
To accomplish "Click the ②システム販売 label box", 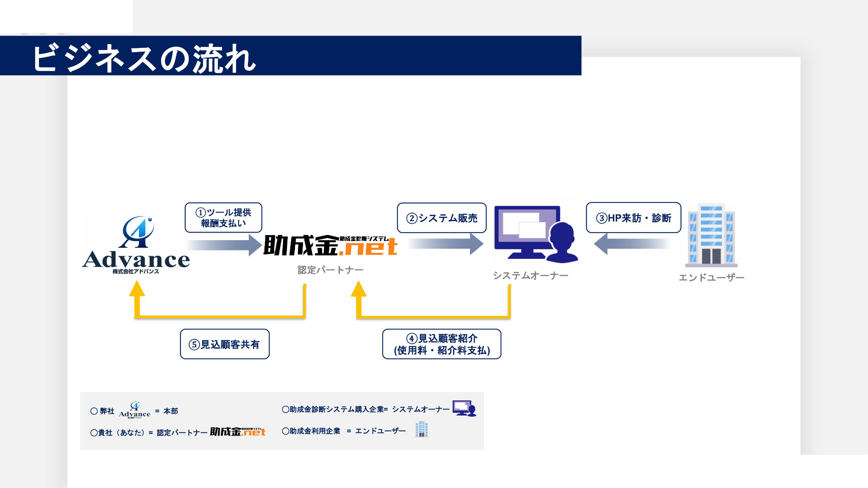I will 442,218.
